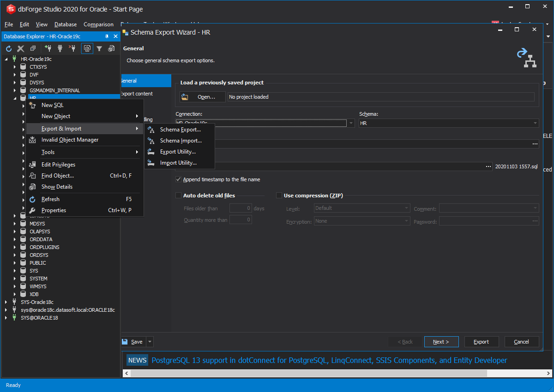Click the New SQL icon in context menu
The width and height of the screenshot is (554, 392).
(32, 105)
